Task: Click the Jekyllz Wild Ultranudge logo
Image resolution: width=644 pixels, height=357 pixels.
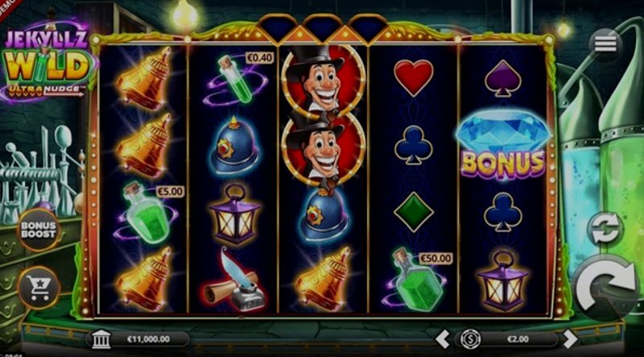Action: 49,60
